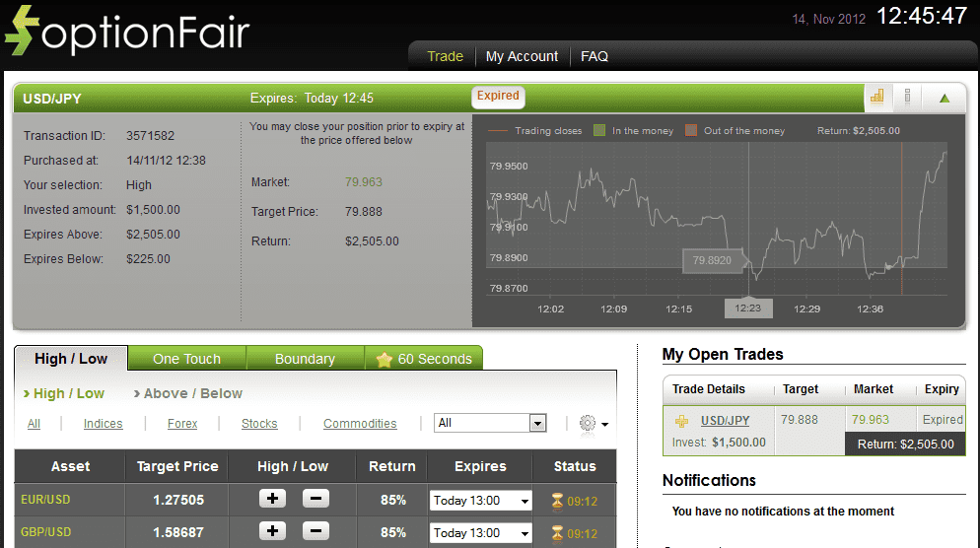Open the USD/JPY link in My Open Trades
980x548 pixels.
pyautogui.click(x=725, y=421)
